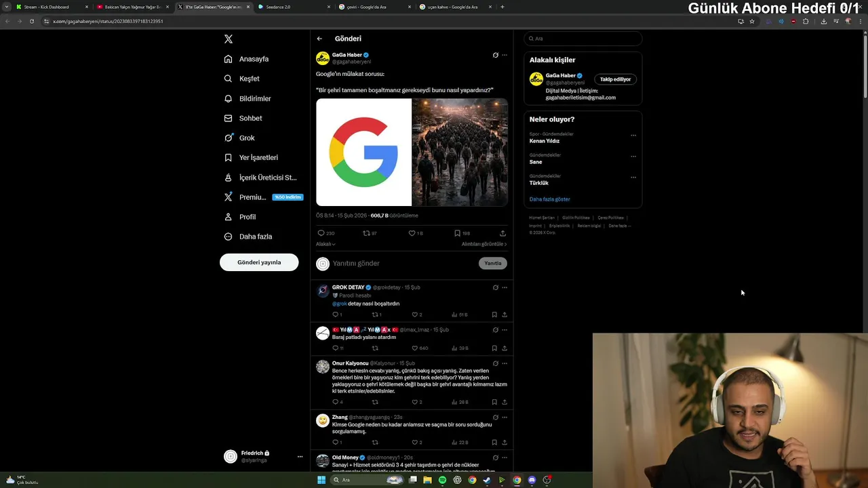Go back with the Gönderi back arrow
868x488 pixels.
point(319,39)
